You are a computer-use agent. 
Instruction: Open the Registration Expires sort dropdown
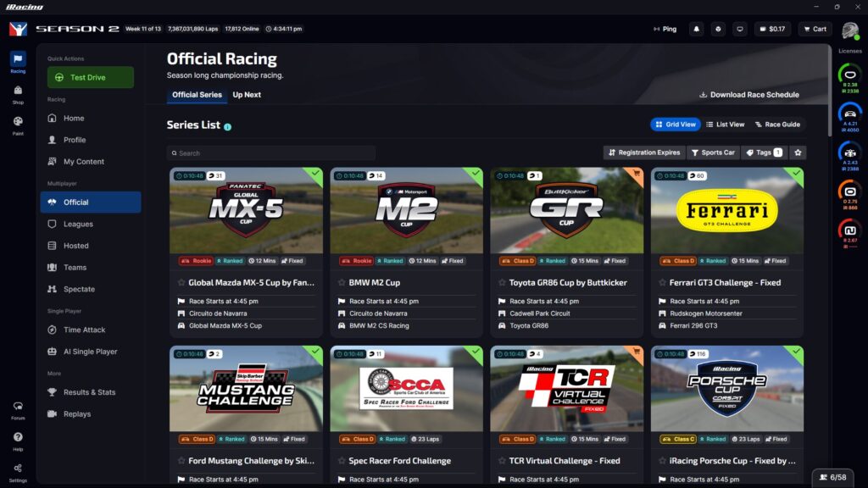tap(644, 152)
